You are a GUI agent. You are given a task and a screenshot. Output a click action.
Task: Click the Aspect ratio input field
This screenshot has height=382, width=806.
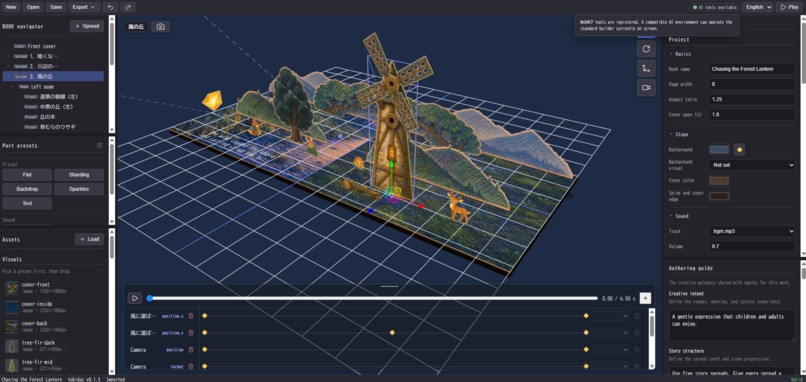(x=752, y=99)
